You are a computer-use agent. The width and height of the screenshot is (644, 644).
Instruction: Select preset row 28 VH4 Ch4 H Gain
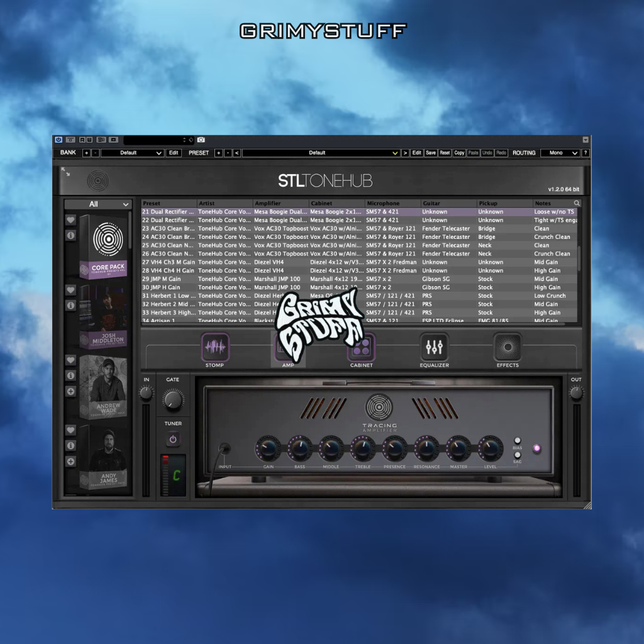(x=359, y=270)
